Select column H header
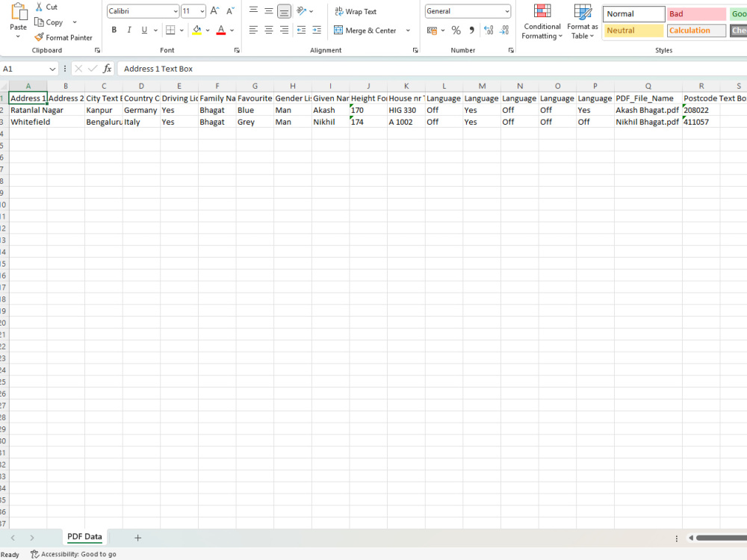 tap(293, 86)
